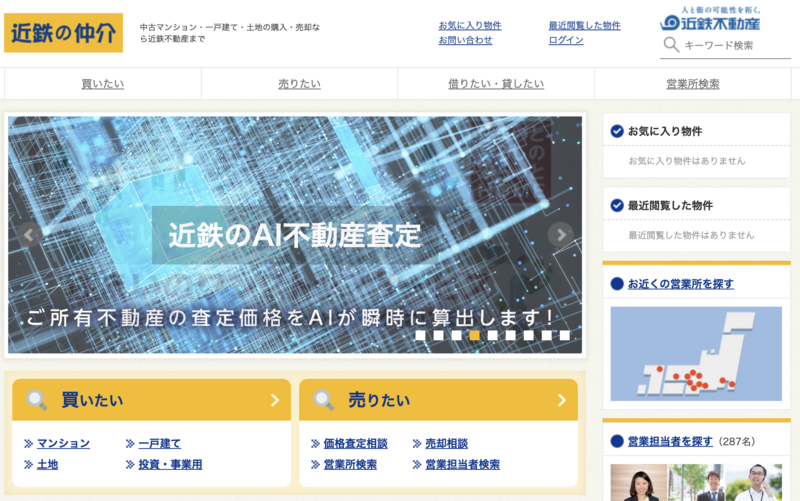Open 営業所検索 link in 売りたい panel
This screenshot has height=501, width=800.
click(x=350, y=464)
